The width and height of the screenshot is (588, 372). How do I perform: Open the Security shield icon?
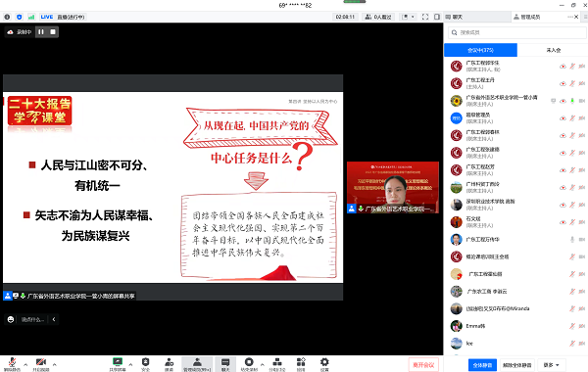(x=145, y=364)
